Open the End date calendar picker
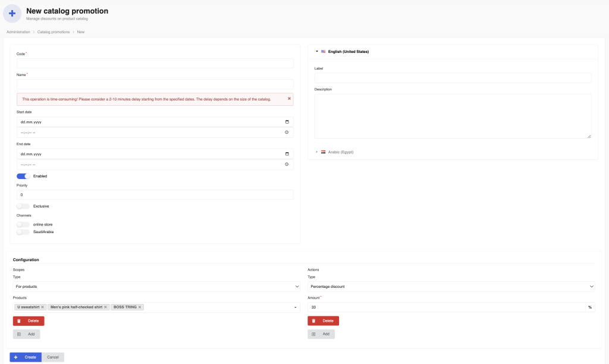609x364 pixels. point(287,154)
